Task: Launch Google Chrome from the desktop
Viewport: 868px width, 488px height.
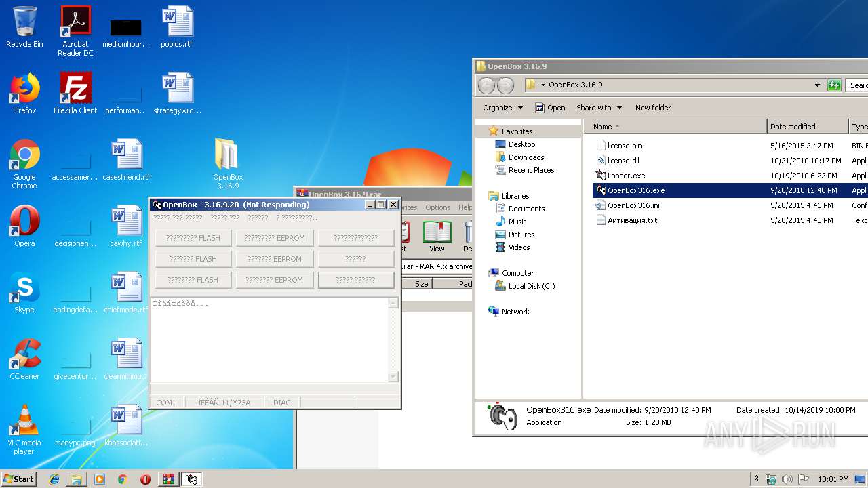Action: [x=24, y=164]
